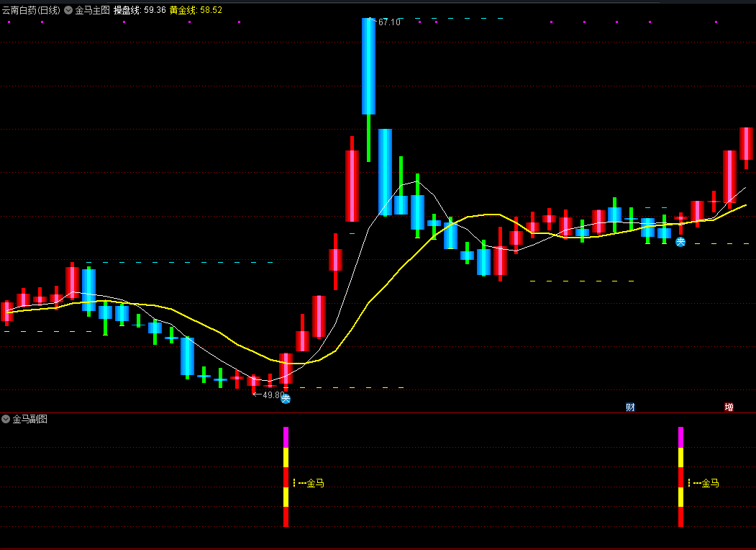Screen dimensions: 756x550
Task: Click the 操盘线 59.36 indicator label
Action: 140,11
